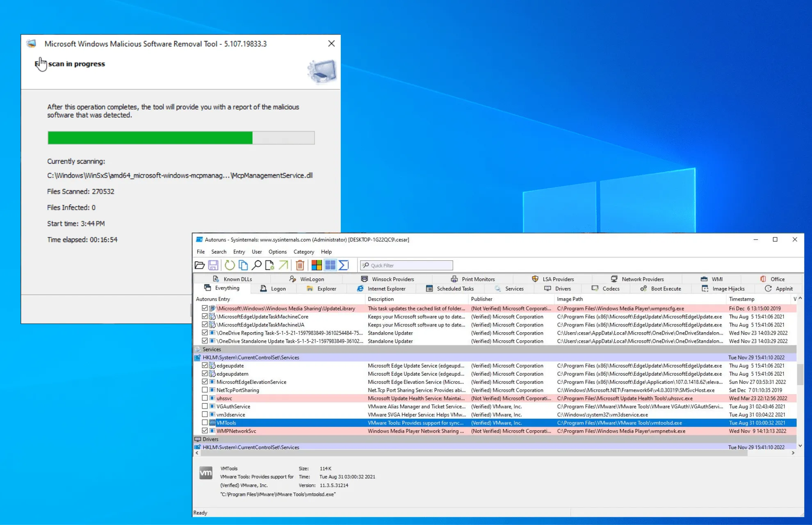Click the monitor icon beside Drivers group header

click(x=198, y=439)
